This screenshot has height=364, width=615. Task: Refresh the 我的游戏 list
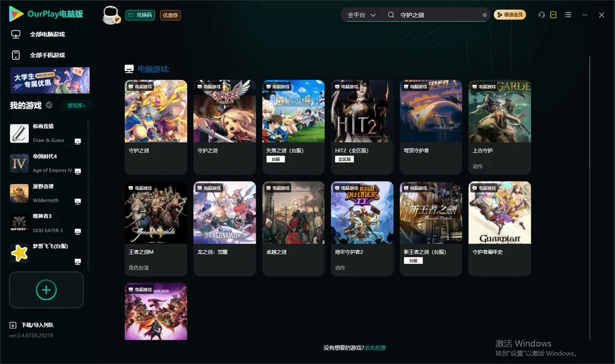49,105
